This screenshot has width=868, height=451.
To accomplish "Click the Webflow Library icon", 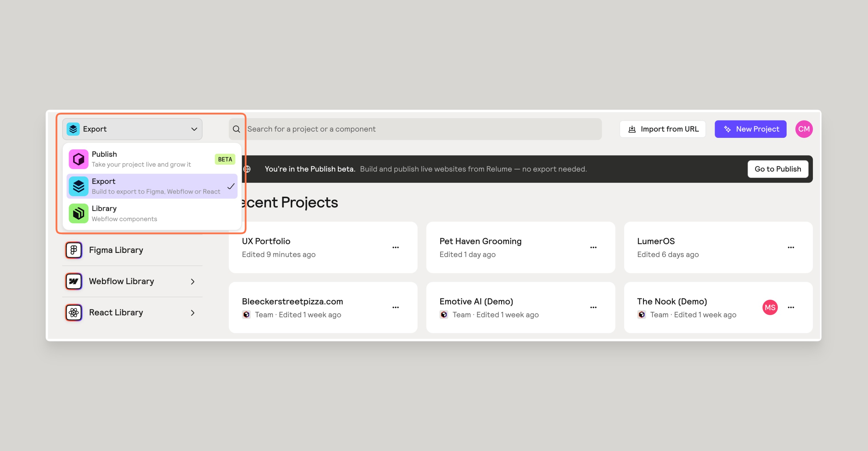I will 74,281.
